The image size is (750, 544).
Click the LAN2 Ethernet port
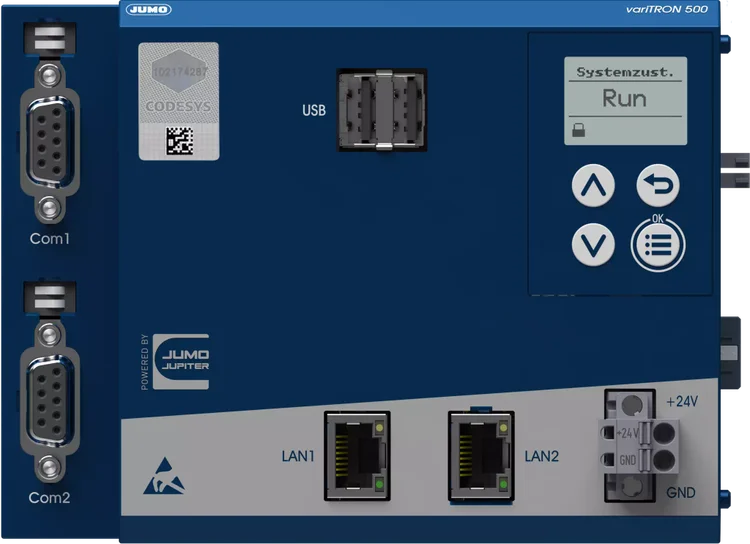click(481, 456)
